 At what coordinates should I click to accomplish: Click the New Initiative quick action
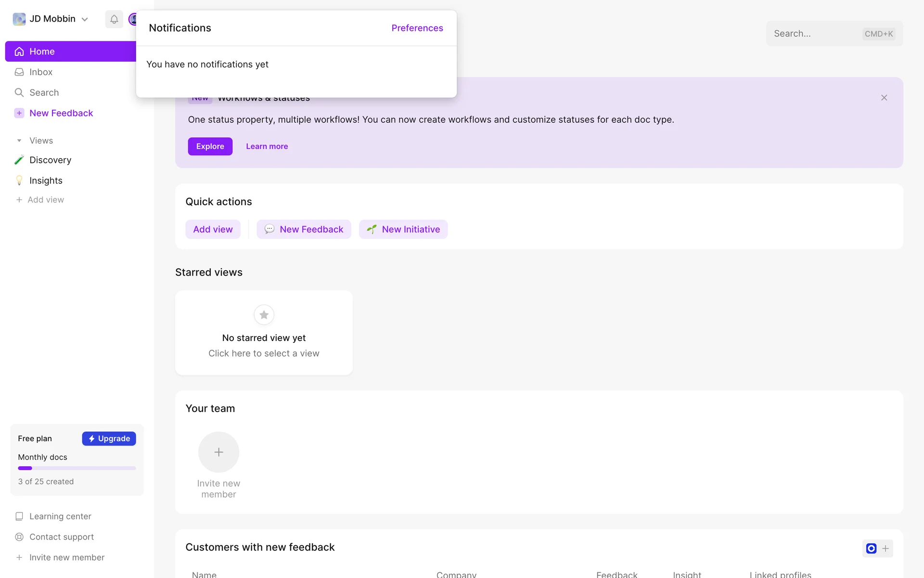point(403,229)
